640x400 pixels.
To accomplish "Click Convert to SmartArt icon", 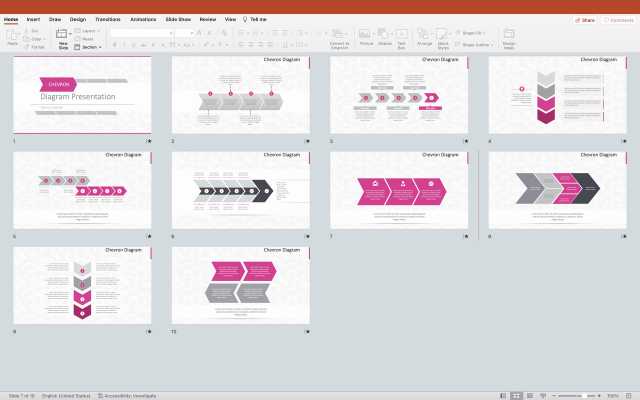I will point(339,36).
